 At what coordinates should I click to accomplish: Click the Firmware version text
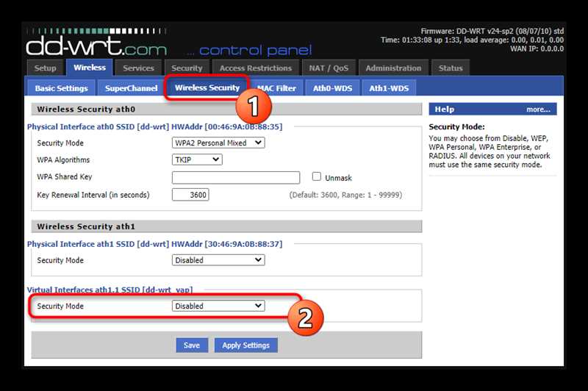pyautogui.click(x=492, y=31)
